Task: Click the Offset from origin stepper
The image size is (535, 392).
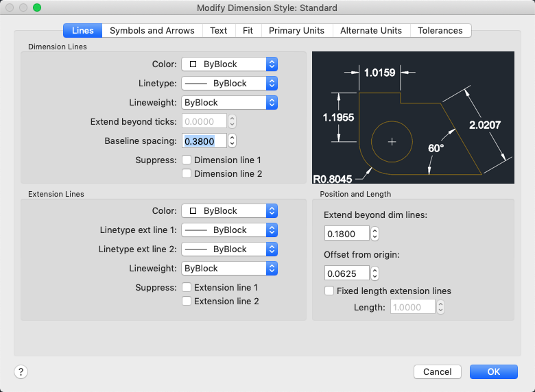Action: pyautogui.click(x=374, y=273)
